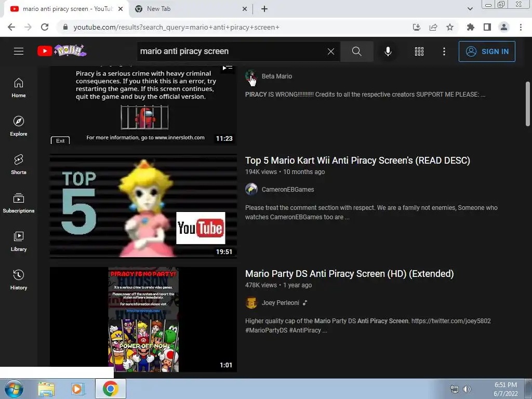This screenshot has height=399, width=532.
Task: Open Windows Explorer from the taskbar
Action: click(x=46, y=389)
